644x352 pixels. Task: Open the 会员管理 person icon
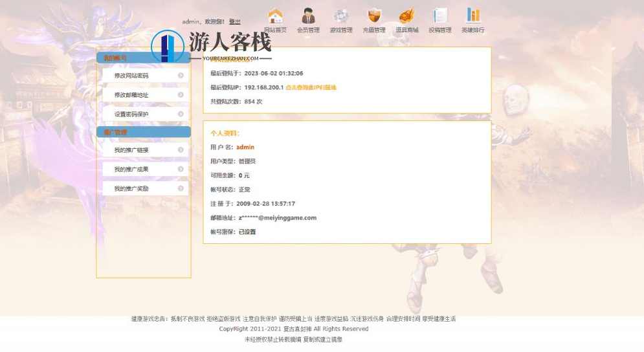tap(308, 16)
